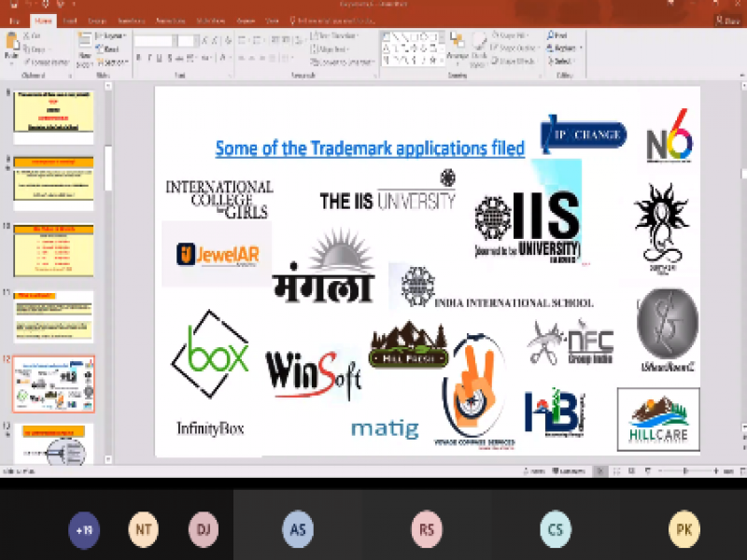Toggle Underline formatting in Font group

click(161, 58)
